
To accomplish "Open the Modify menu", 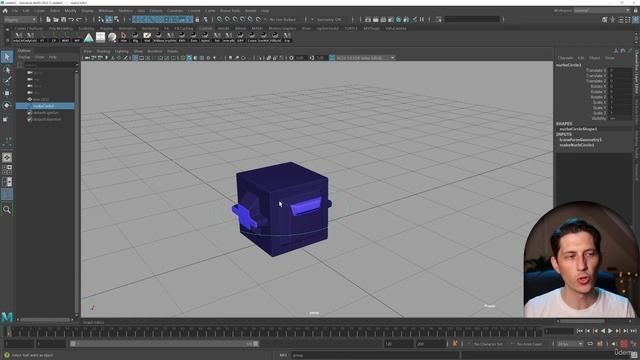I will point(70,11).
